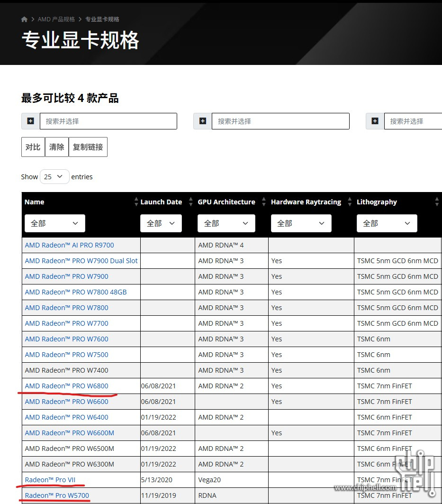
Task: Focus the first 搜索并选择 search field
Action: [108, 121]
